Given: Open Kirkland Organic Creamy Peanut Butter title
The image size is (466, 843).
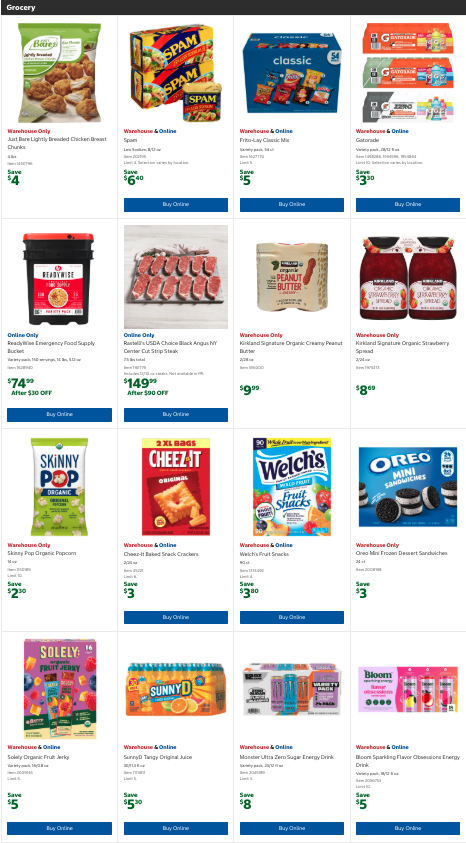Looking at the screenshot, I should [x=291, y=347].
